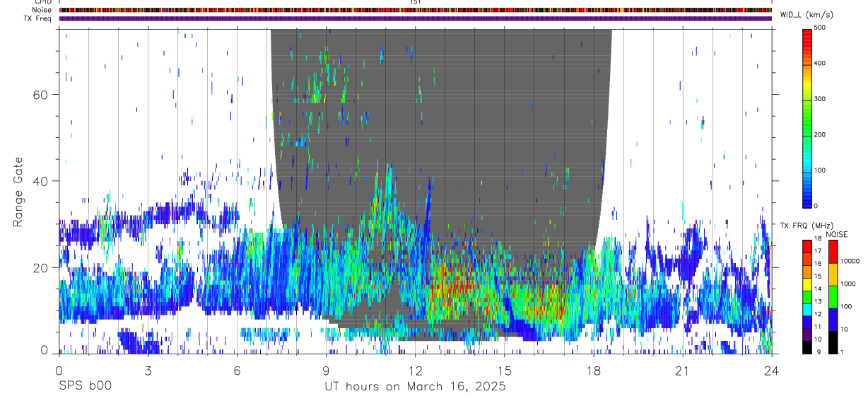
Task: Click the '100' label on the NOISE legend
Action: click(x=846, y=306)
